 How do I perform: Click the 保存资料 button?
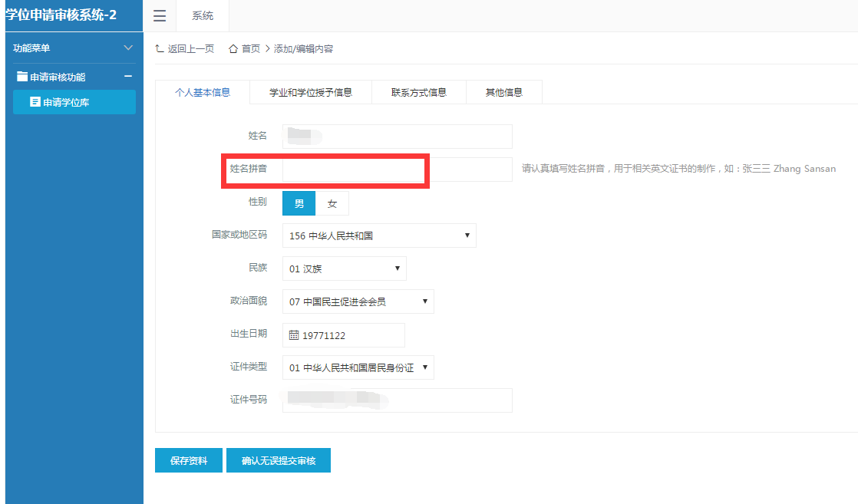click(188, 460)
